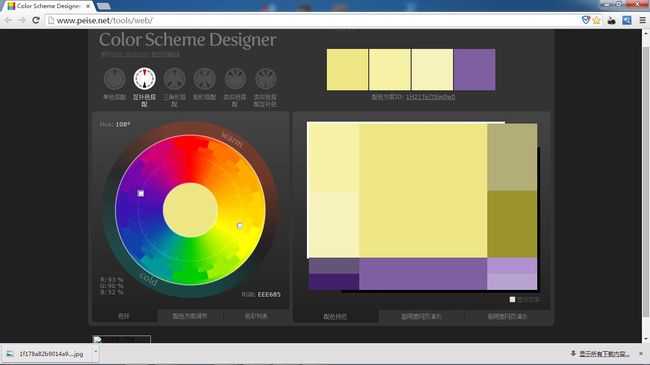
Task: Open the light page example tab
Action: (421, 316)
